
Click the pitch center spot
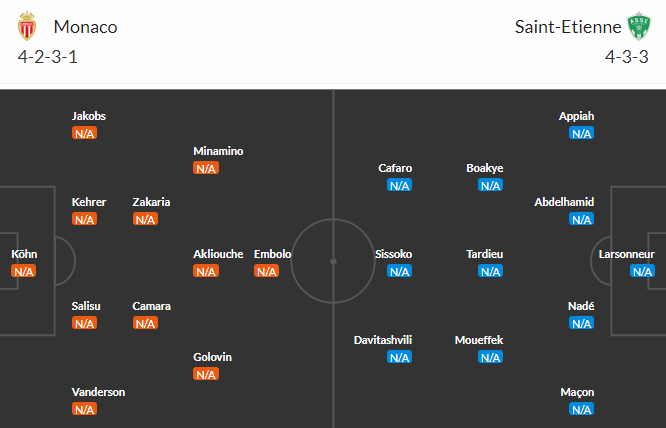point(333,260)
